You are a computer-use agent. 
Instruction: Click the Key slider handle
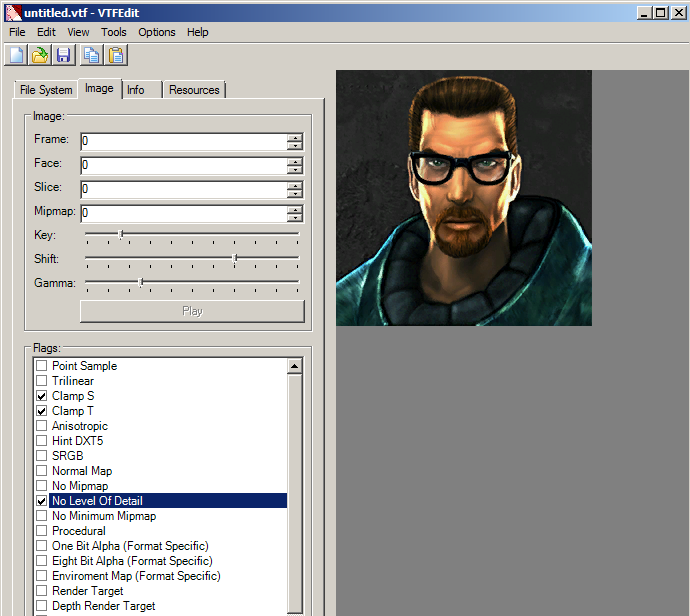[121, 234]
